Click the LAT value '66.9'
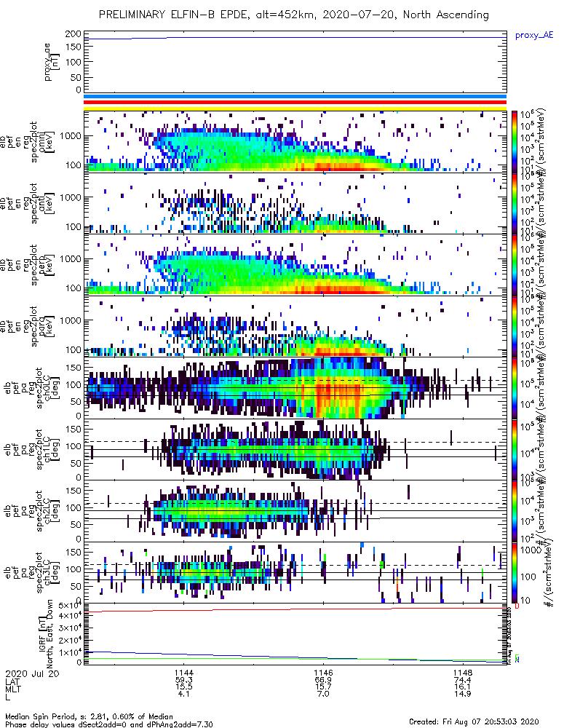The width and height of the screenshot is (564, 728). tap(323, 680)
